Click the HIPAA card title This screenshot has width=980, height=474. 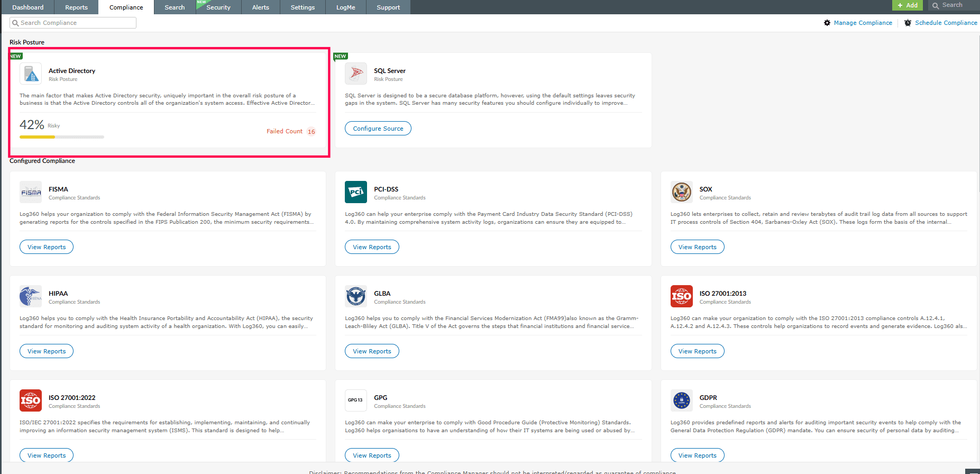pos(58,294)
